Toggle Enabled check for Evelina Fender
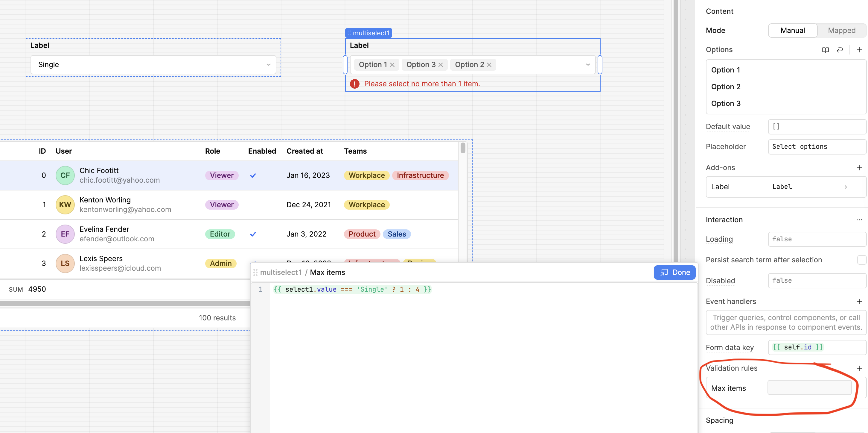 tap(253, 234)
